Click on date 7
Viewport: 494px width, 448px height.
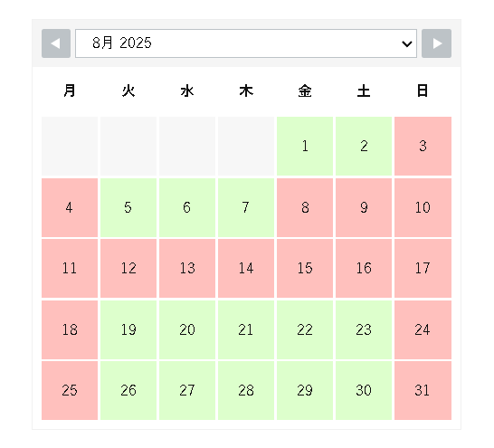pyautogui.click(x=246, y=207)
